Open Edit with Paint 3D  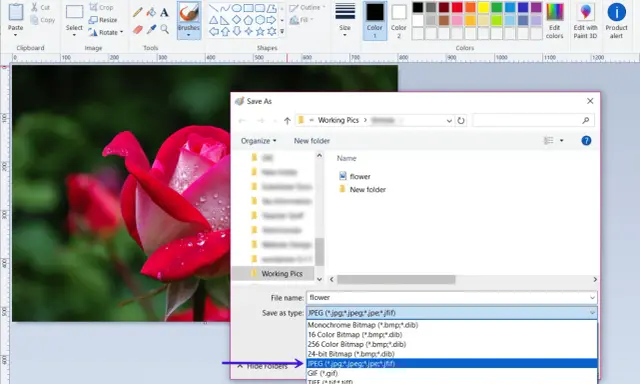(585, 20)
